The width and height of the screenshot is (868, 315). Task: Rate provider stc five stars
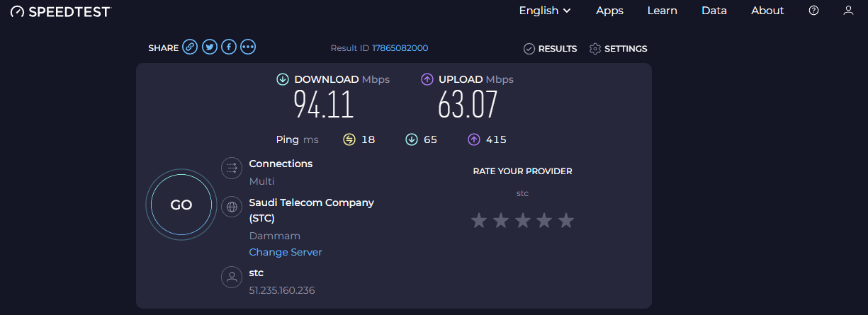[x=565, y=221]
